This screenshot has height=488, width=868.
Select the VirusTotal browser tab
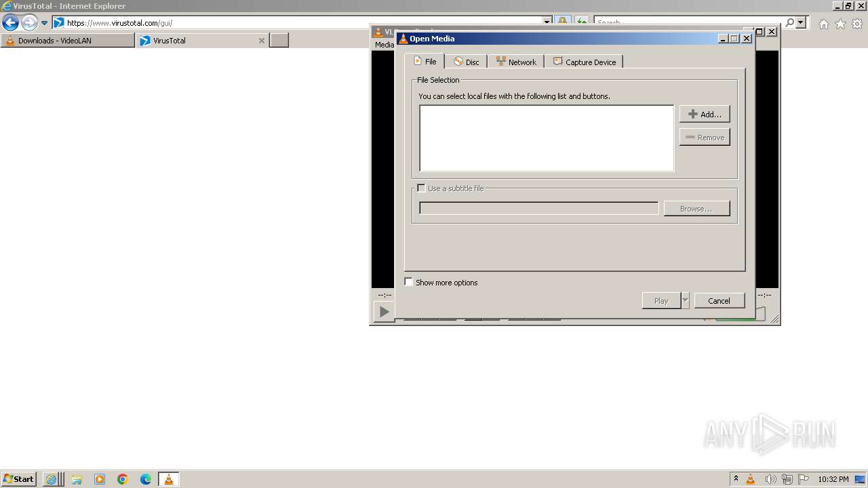click(x=201, y=41)
